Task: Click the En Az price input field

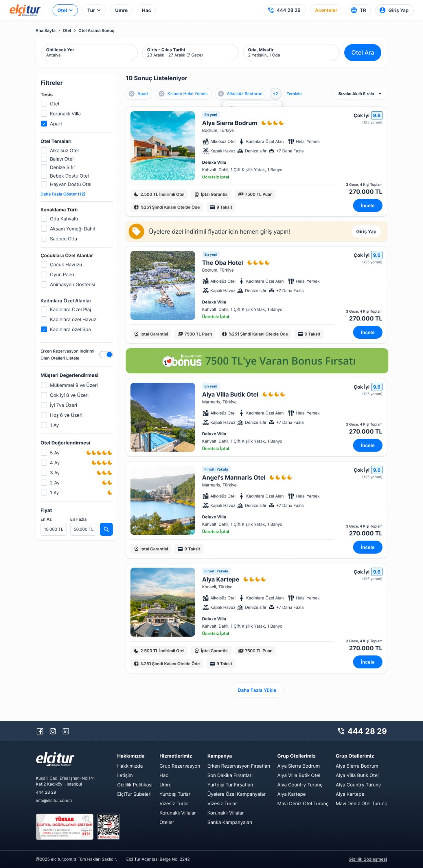Action: 54,529
